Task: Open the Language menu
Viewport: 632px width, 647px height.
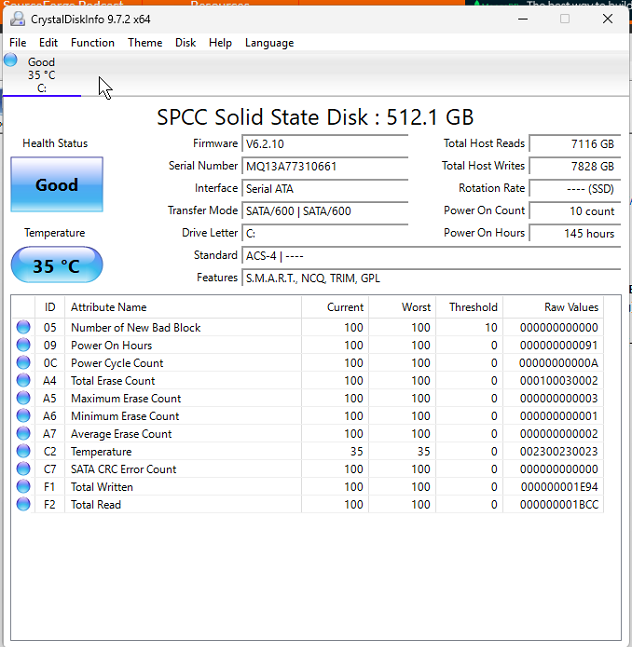Action: (x=269, y=43)
